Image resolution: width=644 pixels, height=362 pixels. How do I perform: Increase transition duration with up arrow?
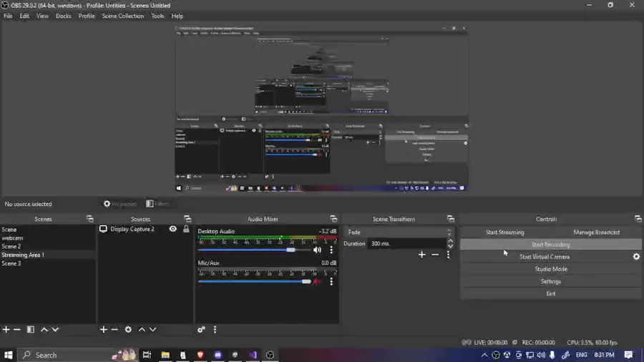point(451,241)
